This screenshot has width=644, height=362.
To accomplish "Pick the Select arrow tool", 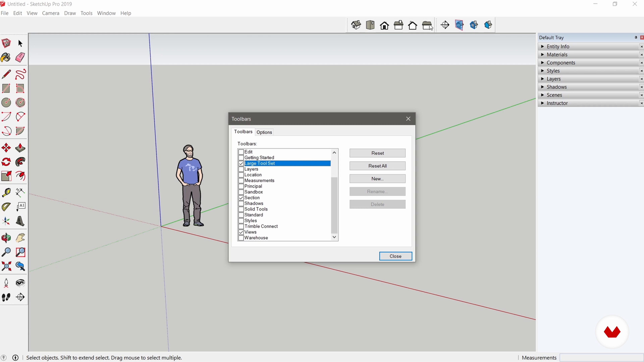I will [x=20, y=43].
